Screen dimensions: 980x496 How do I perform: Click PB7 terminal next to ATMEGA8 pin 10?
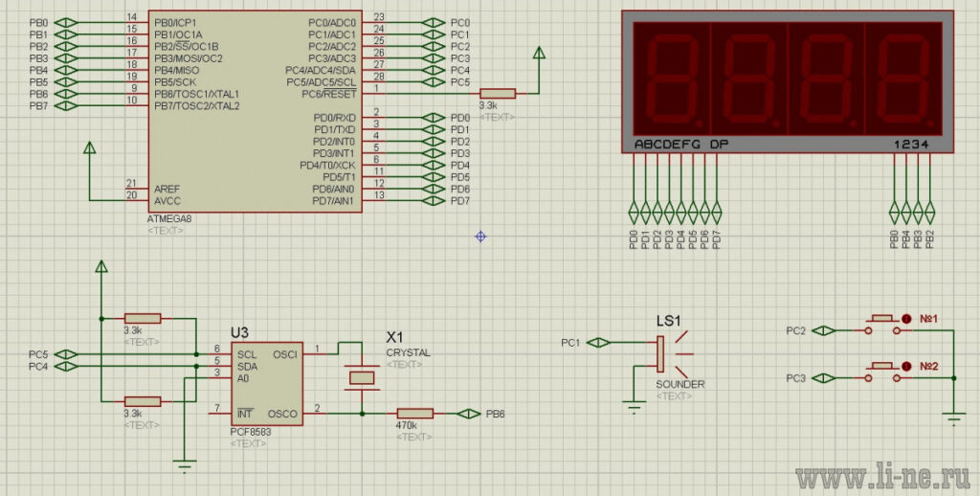tap(66, 105)
